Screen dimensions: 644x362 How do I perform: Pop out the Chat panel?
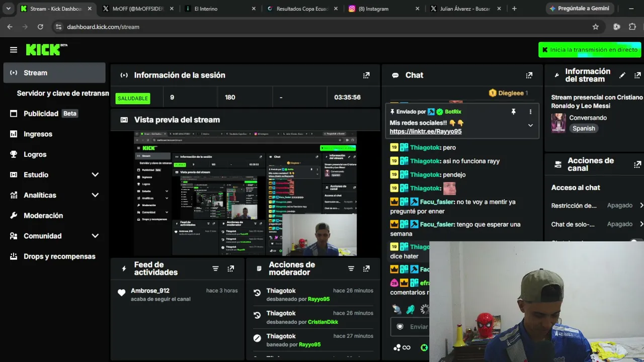[529, 75]
